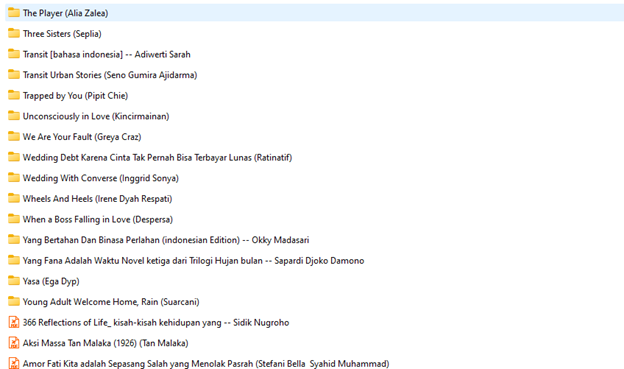Click folder icon for Yang Bertahan Dan Binasa Perlahan
This screenshot has width=624, height=369.
14,240
